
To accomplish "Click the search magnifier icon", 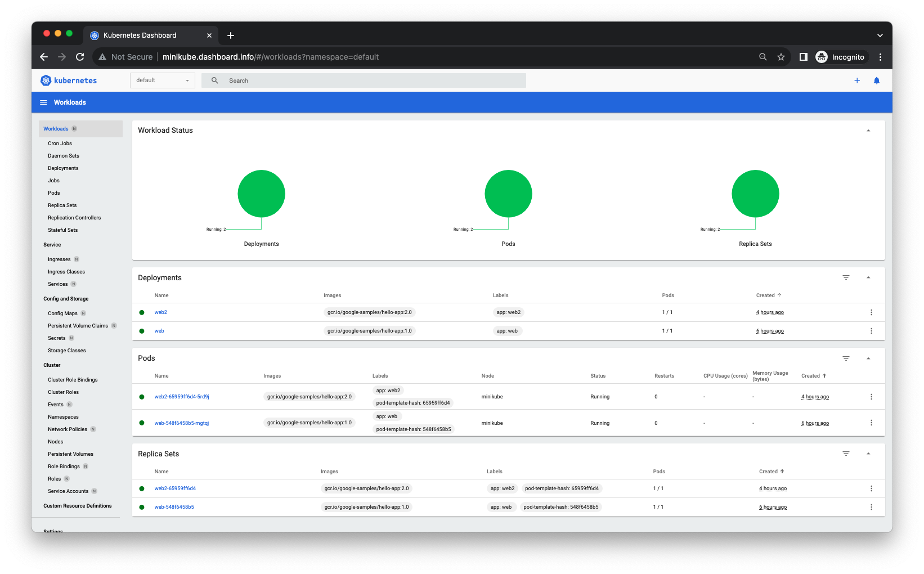I will point(214,80).
